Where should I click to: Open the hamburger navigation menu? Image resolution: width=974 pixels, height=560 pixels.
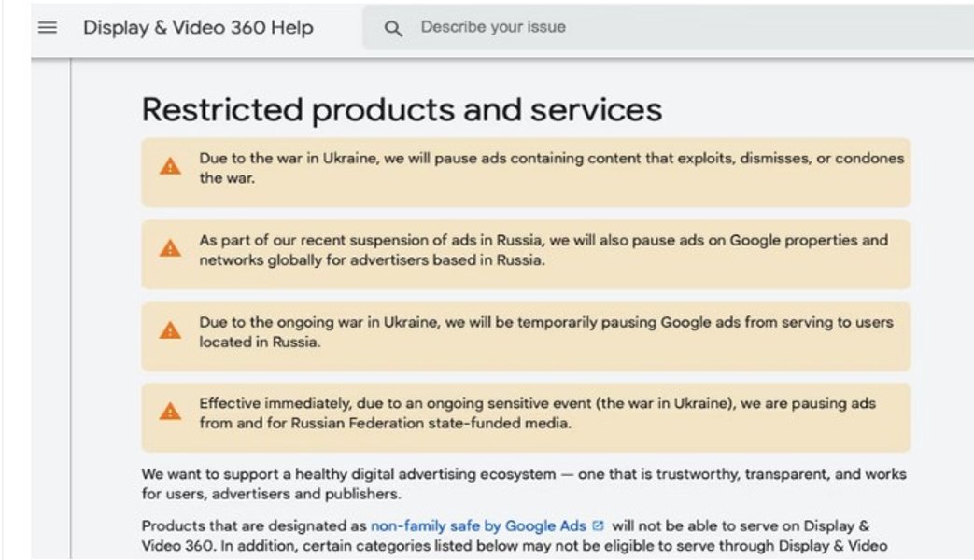pos(48,28)
